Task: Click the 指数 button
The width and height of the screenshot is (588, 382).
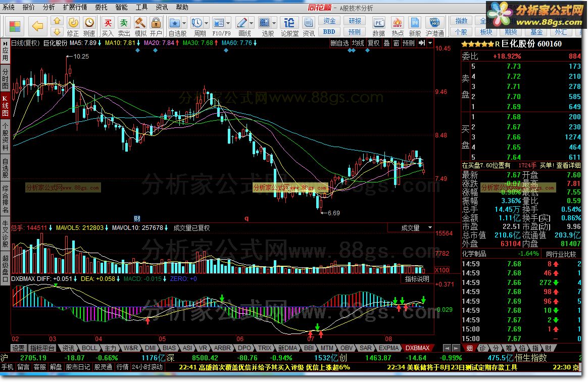Action: pos(461,21)
